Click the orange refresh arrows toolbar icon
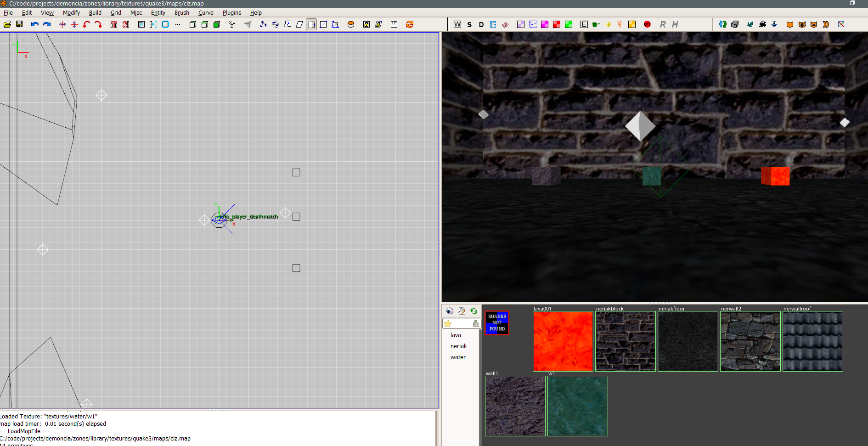The image size is (868, 446). pos(410,24)
